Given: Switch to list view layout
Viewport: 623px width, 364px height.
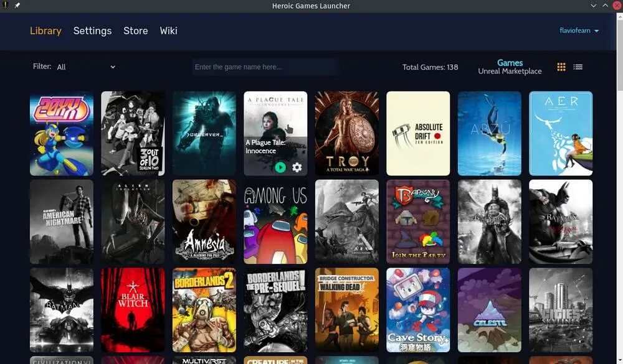Looking at the screenshot, I should (x=577, y=67).
